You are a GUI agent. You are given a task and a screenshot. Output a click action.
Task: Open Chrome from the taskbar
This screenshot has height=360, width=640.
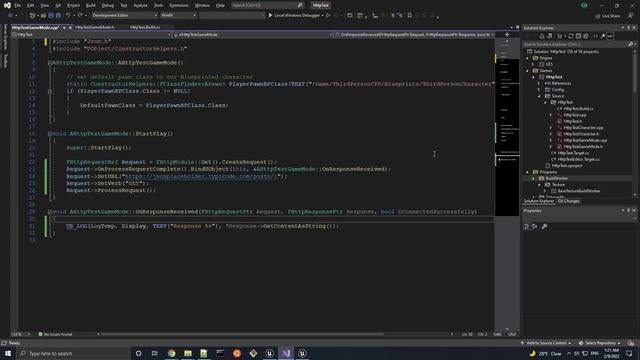coord(171,353)
